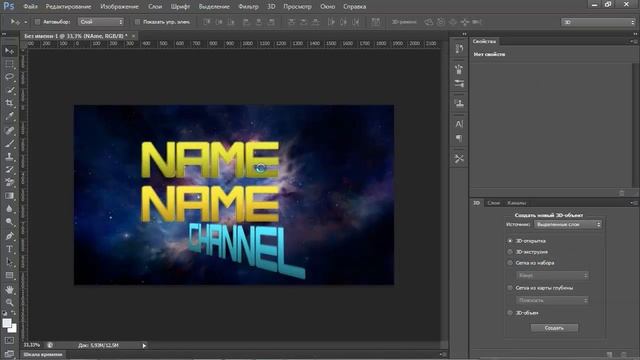Select the 3D-объем radio button
Image resolution: width=640 pixels, height=360 pixels.
click(x=510, y=313)
